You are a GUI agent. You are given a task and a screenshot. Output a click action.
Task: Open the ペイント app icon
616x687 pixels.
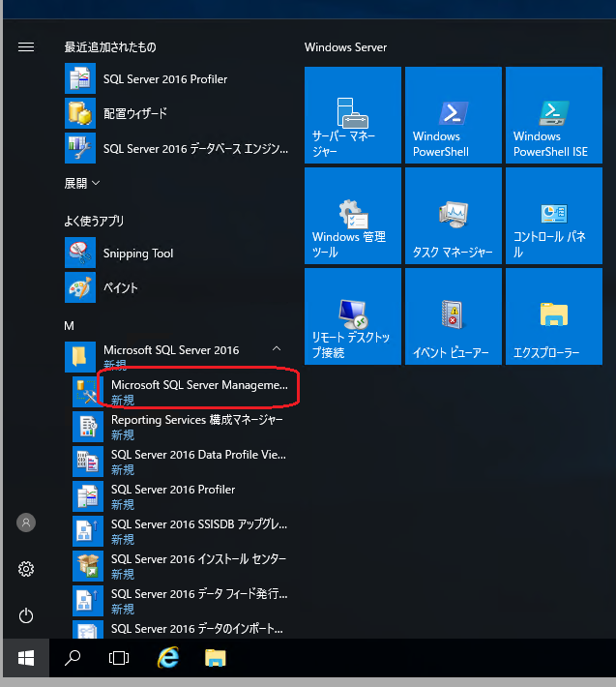pos(80,287)
